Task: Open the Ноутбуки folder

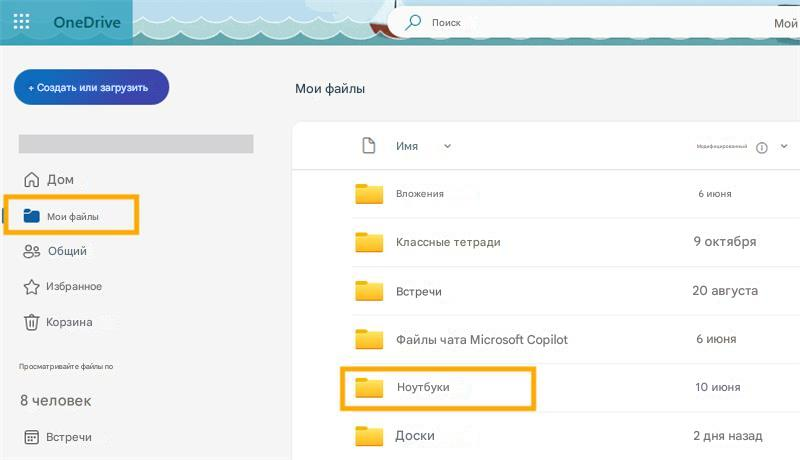Action: [x=423, y=387]
